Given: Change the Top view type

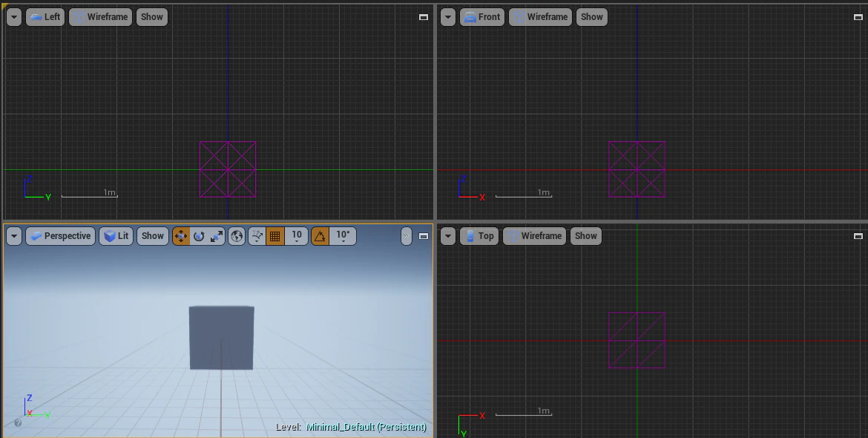Looking at the screenshot, I should coord(479,236).
